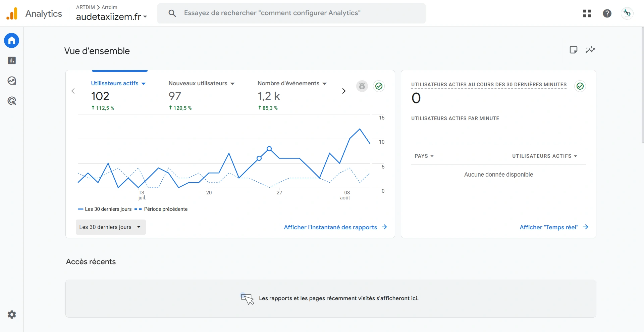Click the Google Analytics logo
Viewport: 644px width, 332px height.
[12, 13]
